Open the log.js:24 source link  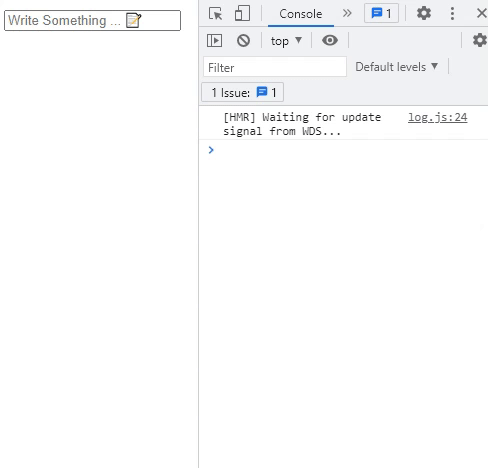438,117
